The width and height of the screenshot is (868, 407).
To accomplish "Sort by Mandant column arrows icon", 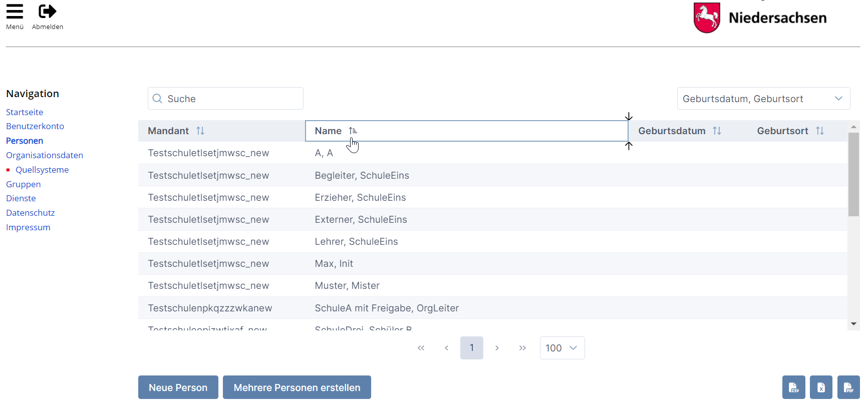I will click(x=200, y=131).
